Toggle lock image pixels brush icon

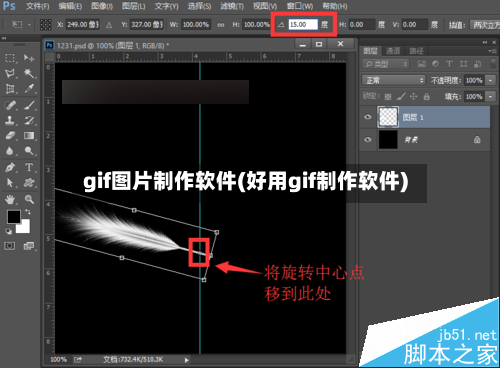(401, 97)
